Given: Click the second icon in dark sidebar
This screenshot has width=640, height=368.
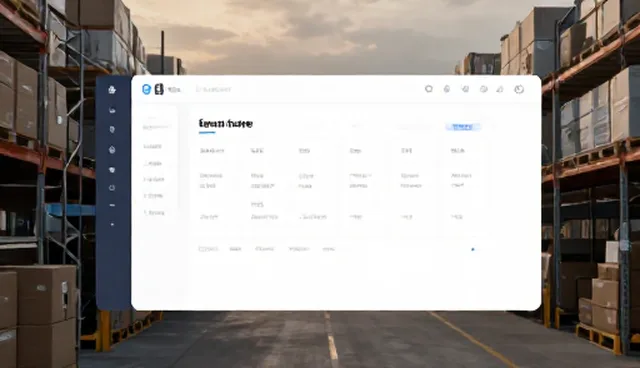Looking at the screenshot, I should click(112, 110).
